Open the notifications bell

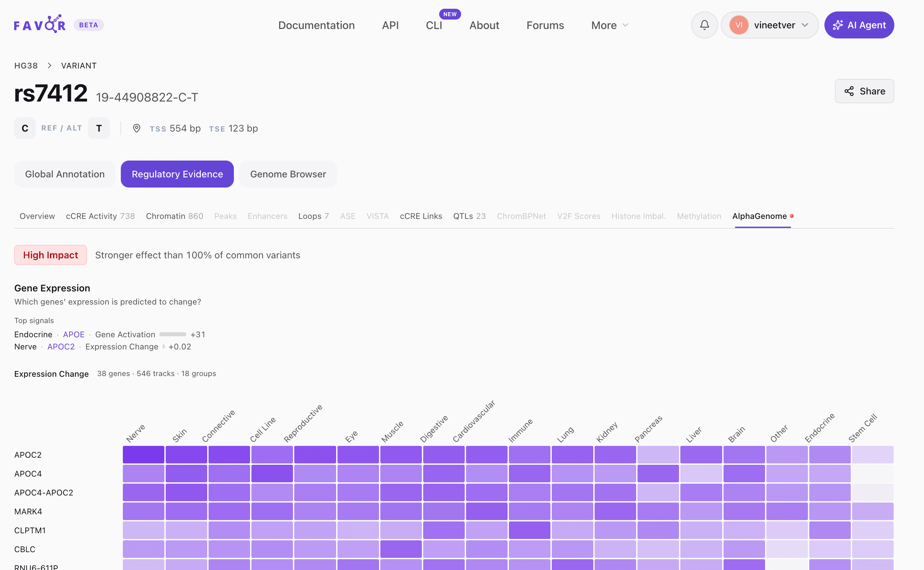(x=704, y=25)
